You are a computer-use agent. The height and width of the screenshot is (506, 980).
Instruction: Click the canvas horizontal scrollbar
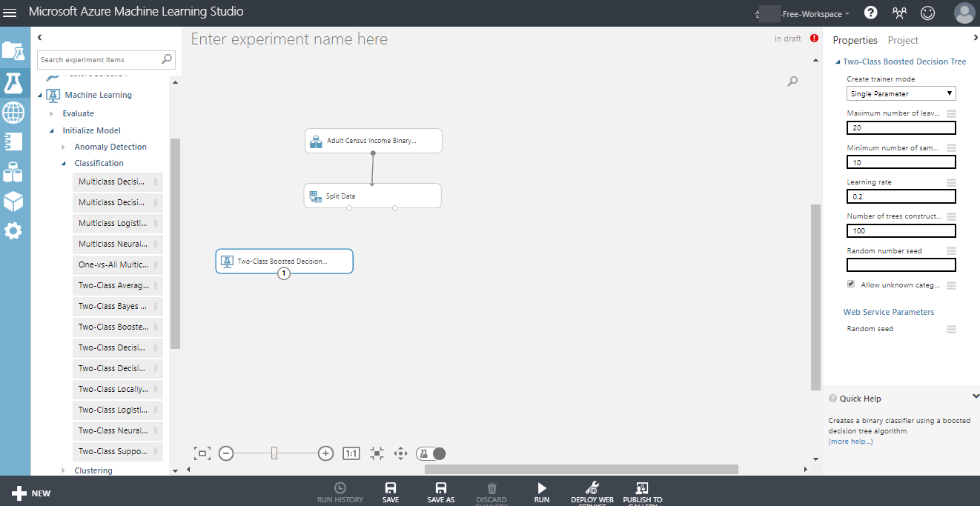(581, 469)
